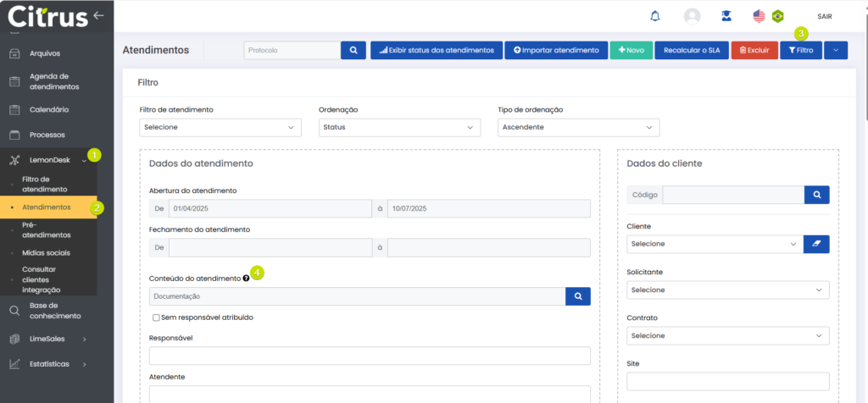The width and height of the screenshot is (868, 403).
Task: Click the Responsável input field
Action: pyautogui.click(x=370, y=356)
